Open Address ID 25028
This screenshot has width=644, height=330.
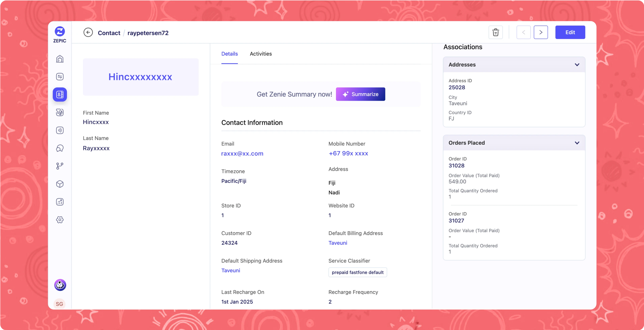tap(457, 87)
